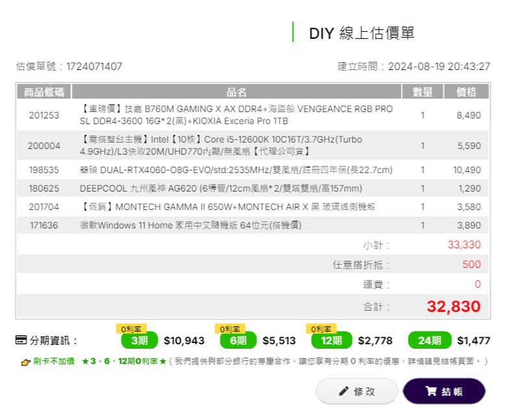506x420 pixels.
Task: Click quote number 1724071407
Action: click(94, 66)
